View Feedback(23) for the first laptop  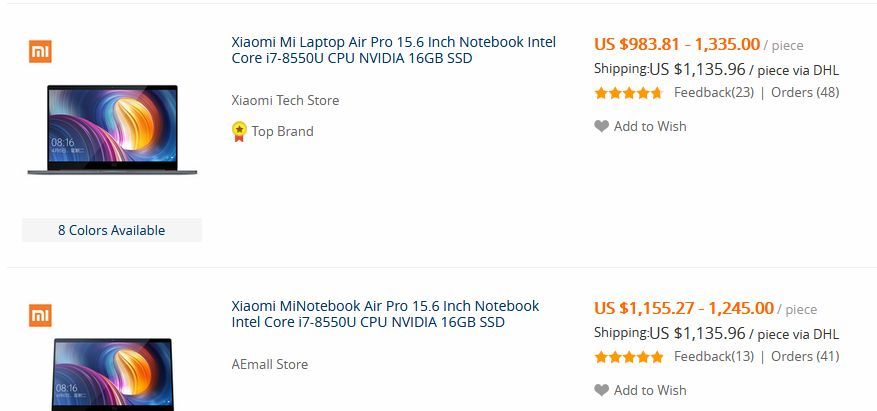713,93
